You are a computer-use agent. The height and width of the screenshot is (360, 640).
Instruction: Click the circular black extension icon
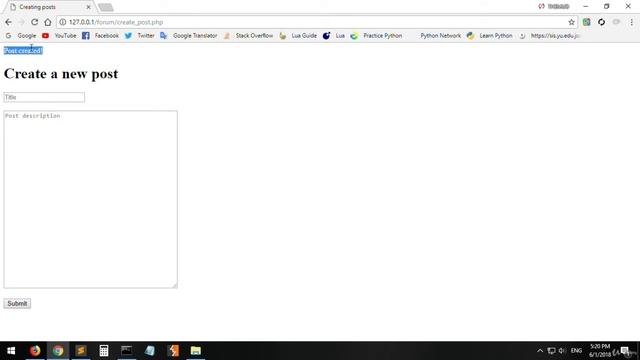point(602,22)
